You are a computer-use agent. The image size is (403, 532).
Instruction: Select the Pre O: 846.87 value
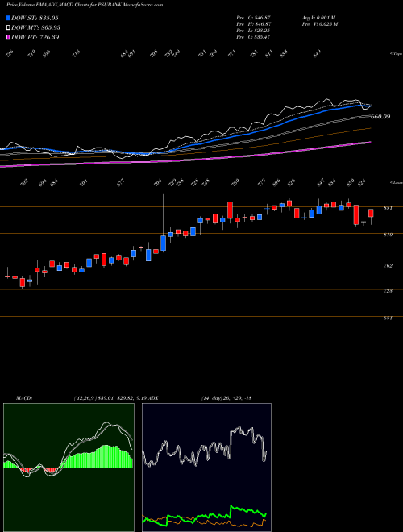(253, 17)
